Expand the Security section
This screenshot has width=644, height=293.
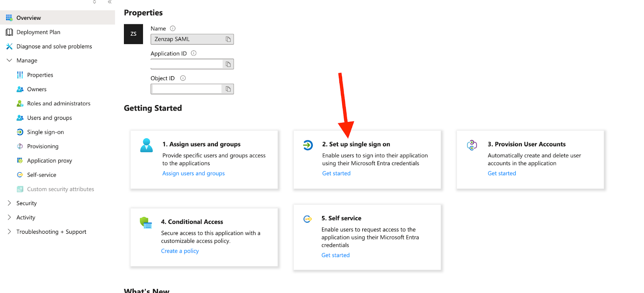tap(9, 203)
